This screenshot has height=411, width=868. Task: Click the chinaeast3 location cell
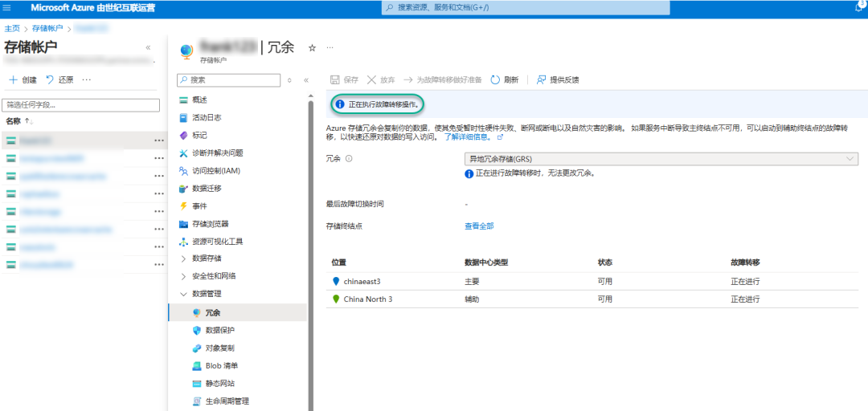click(x=362, y=281)
